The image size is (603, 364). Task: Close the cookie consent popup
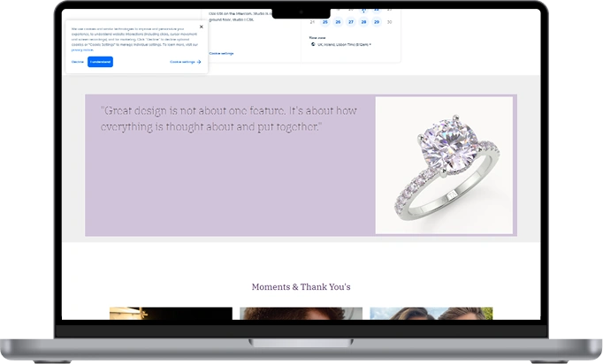201,27
